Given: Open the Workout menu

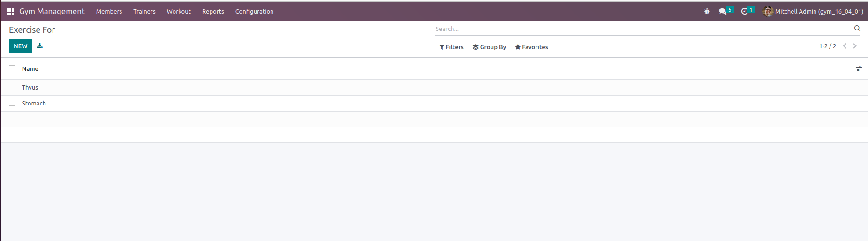Looking at the screenshot, I should [179, 11].
